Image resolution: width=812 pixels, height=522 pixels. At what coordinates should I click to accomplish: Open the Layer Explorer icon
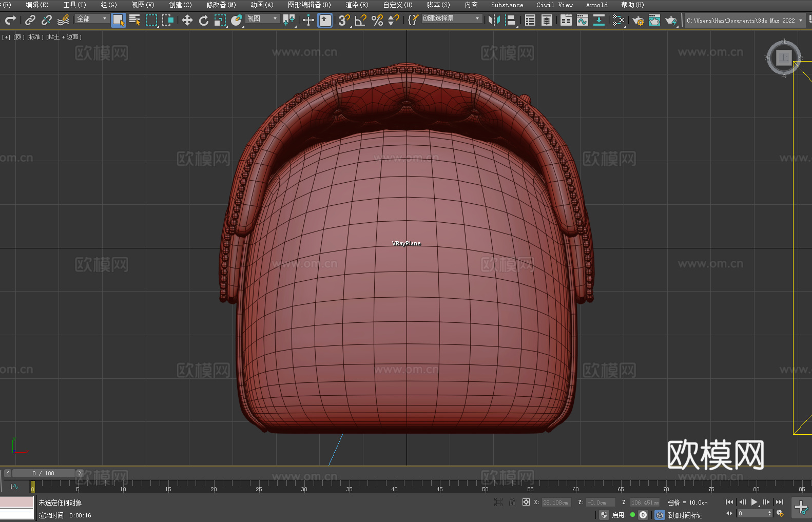547,20
